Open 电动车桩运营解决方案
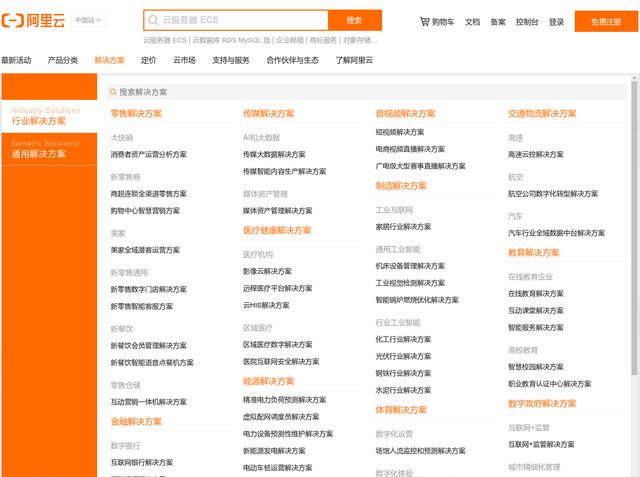The image size is (640, 477). (278, 468)
